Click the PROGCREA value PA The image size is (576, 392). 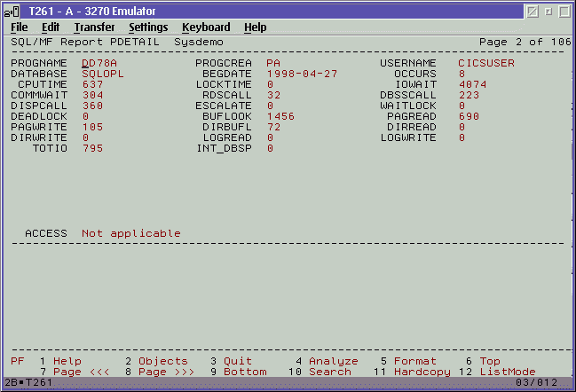[x=273, y=63]
